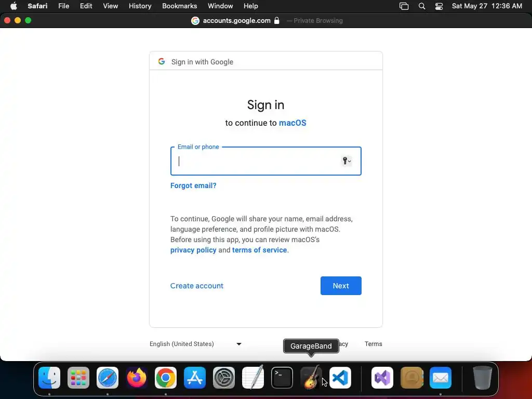Open the View menu
Image resolution: width=532 pixels, height=399 pixels.
[x=110, y=6]
